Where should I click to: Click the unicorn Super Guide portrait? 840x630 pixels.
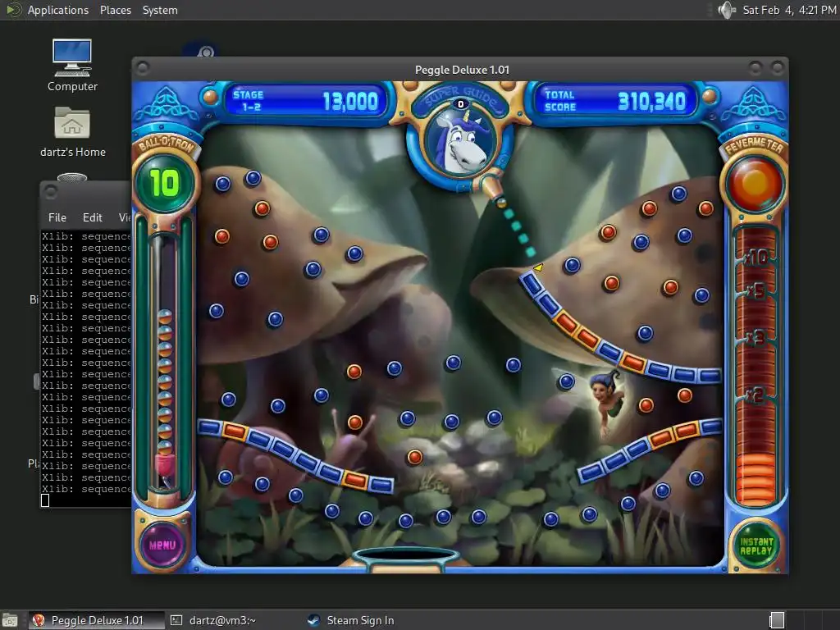pyautogui.click(x=461, y=141)
